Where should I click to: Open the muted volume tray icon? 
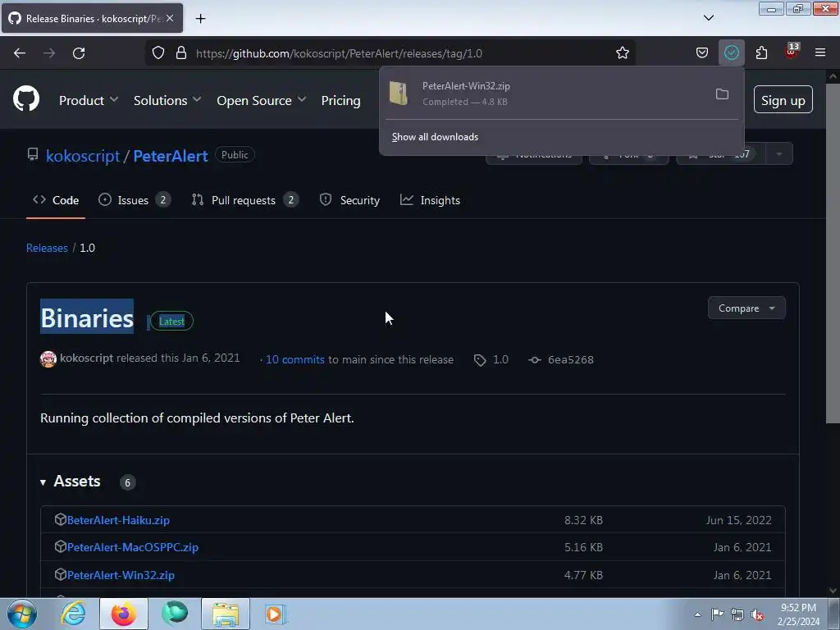click(757, 614)
